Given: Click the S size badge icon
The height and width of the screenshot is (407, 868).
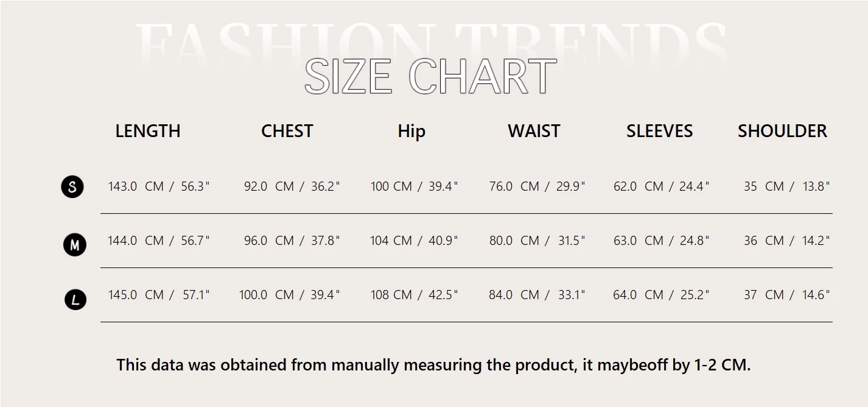Looking at the screenshot, I should [x=72, y=186].
